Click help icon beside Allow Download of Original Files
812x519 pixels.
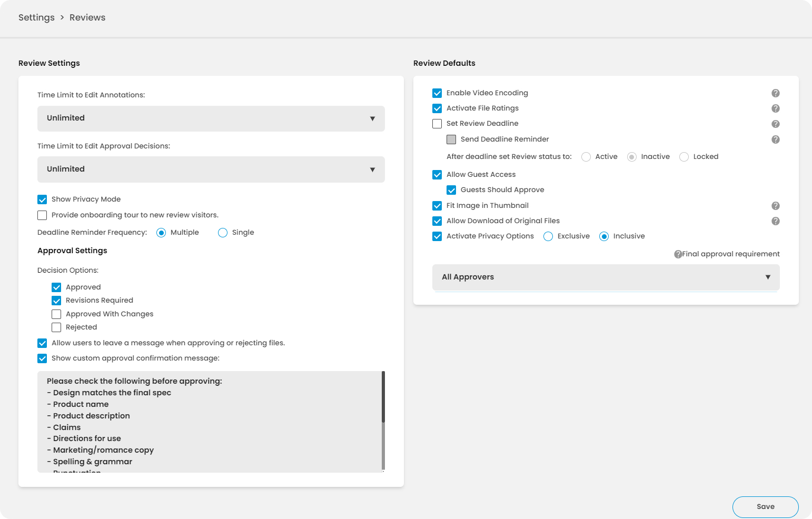pos(775,221)
